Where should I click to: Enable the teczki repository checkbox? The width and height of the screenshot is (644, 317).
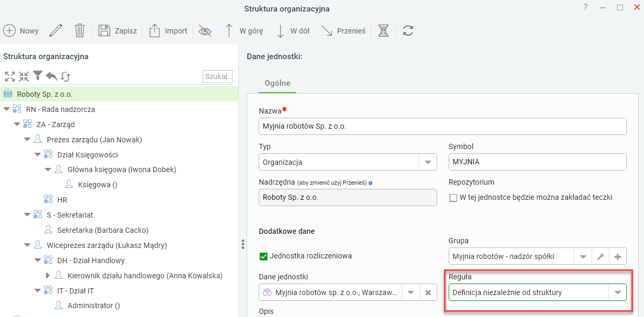[x=453, y=198]
